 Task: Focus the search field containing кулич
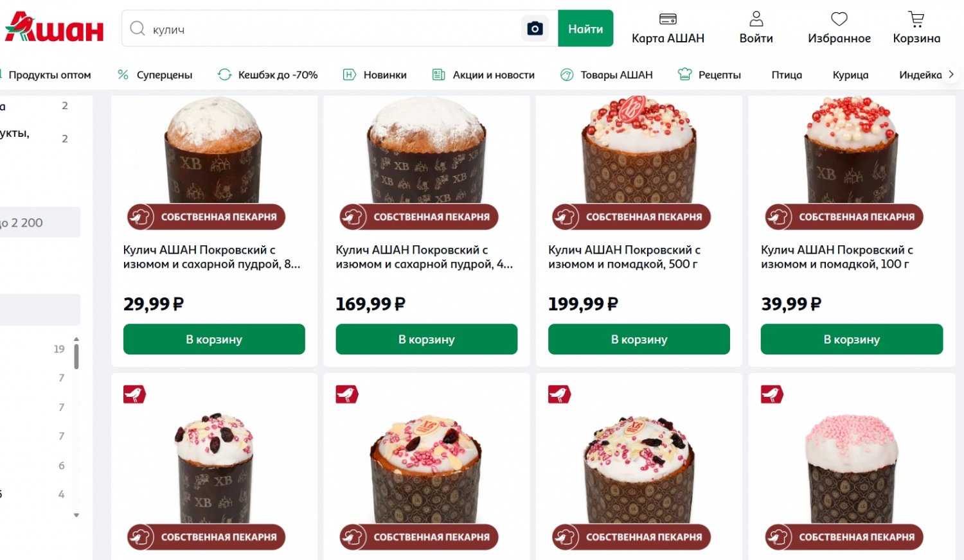pyautogui.click(x=334, y=29)
